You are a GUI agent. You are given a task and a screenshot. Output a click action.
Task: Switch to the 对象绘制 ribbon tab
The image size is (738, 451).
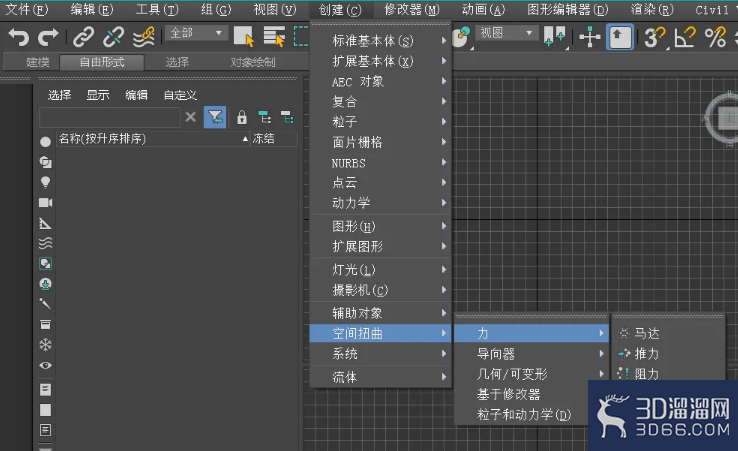[x=253, y=62]
